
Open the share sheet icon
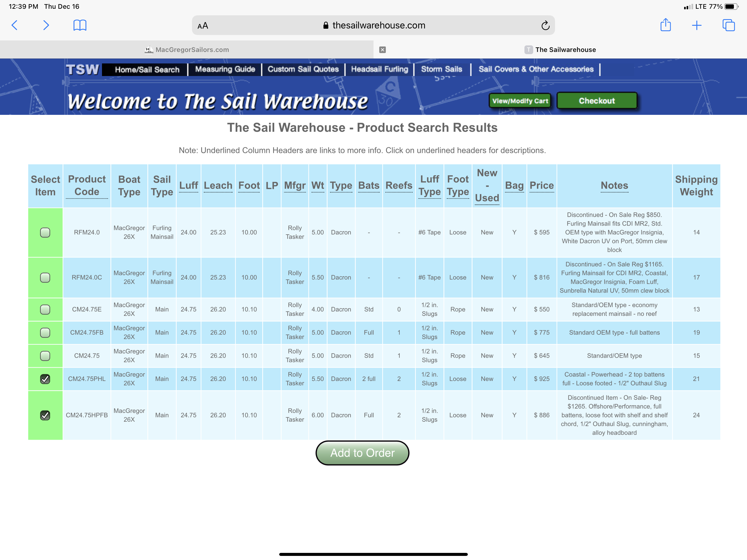pyautogui.click(x=665, y=25)
